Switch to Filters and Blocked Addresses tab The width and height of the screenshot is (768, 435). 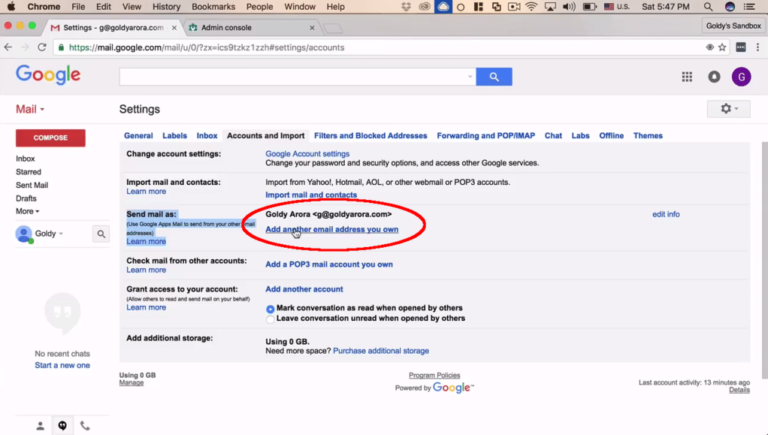370,136
